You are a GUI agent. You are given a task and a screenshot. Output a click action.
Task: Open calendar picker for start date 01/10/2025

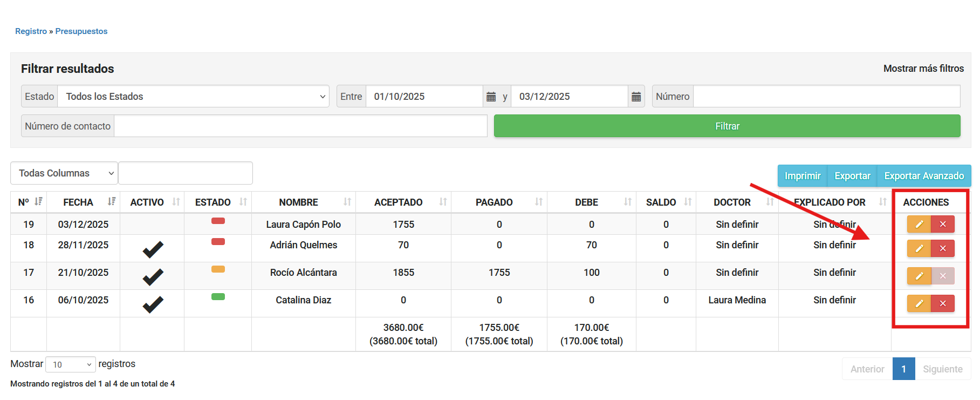[x=491, y=97]
